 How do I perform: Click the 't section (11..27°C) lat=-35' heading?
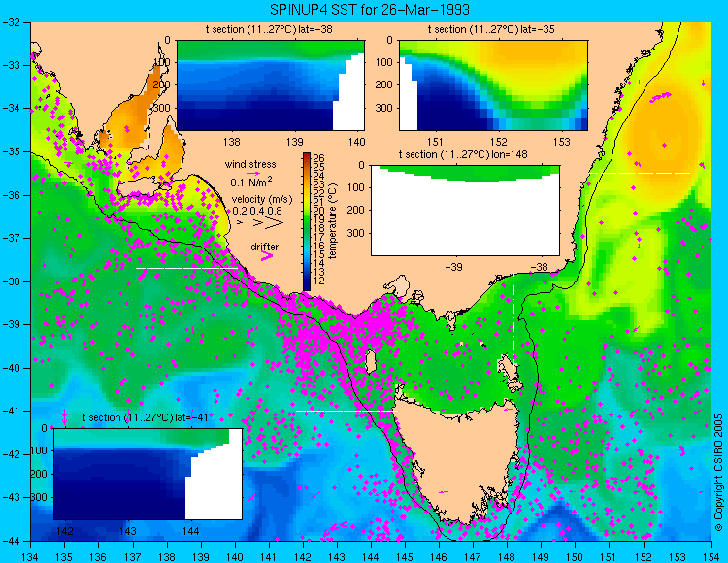(x=491, y=30)
